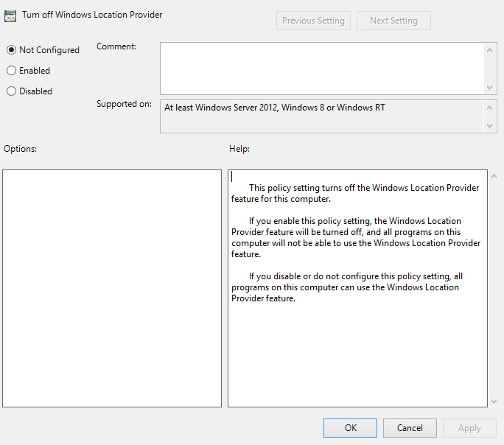This screenshot has width=504, height=445.
Task: Click 'Turn off Windows Location Provider' title
Action: (92, 15)
